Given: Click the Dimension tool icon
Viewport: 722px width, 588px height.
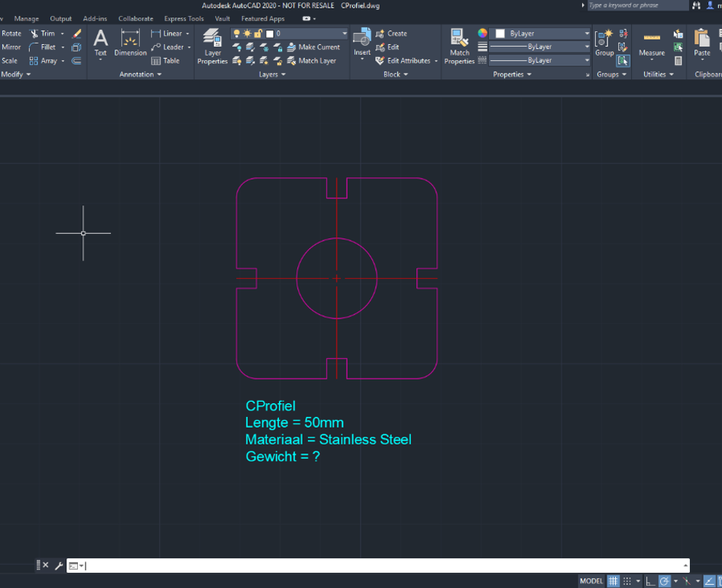Looking at the screenshot, I should pos(130,41).
